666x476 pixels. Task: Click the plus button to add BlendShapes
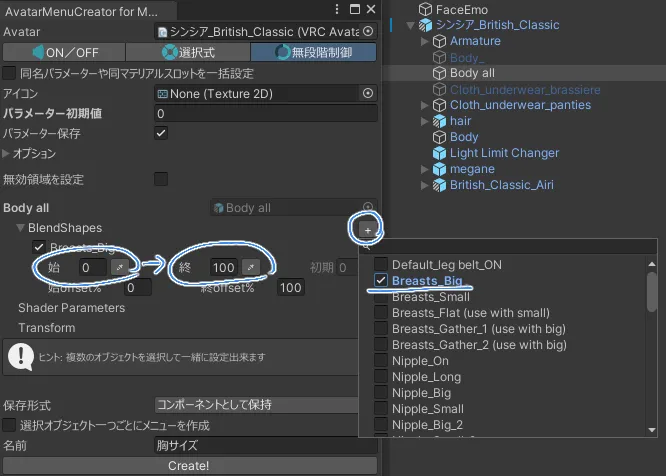point(367,229)
